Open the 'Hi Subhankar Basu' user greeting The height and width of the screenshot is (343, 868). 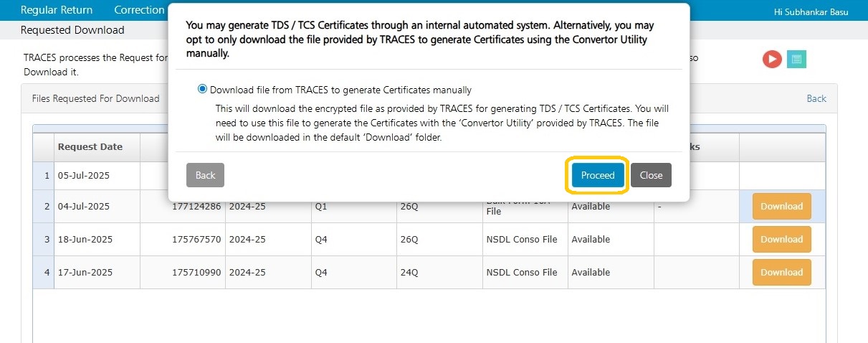click(812, 12)
